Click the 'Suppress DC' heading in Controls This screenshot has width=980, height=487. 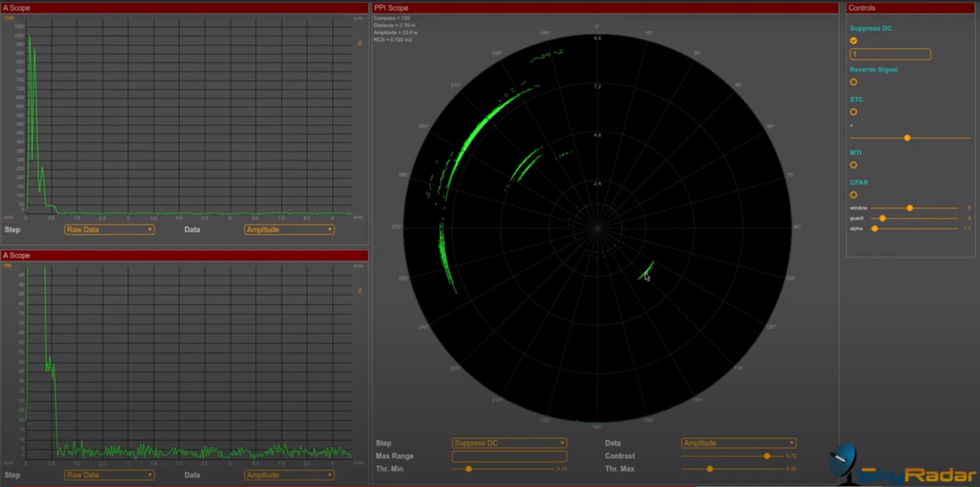(871, 29)
